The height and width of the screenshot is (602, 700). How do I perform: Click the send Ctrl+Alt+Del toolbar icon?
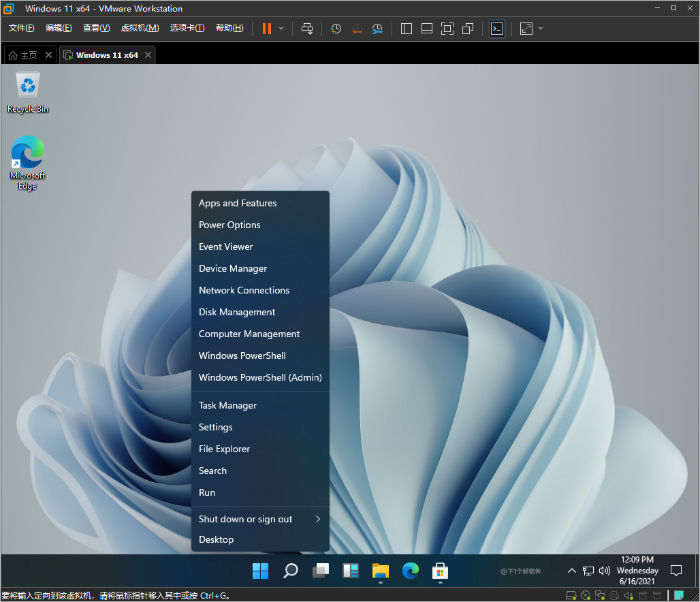click(307, 29)
